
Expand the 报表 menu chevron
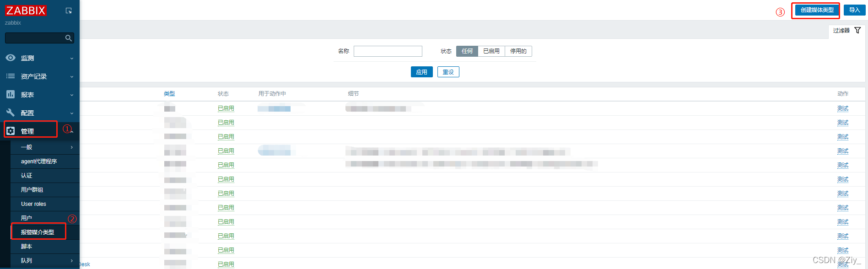point(72,95)
